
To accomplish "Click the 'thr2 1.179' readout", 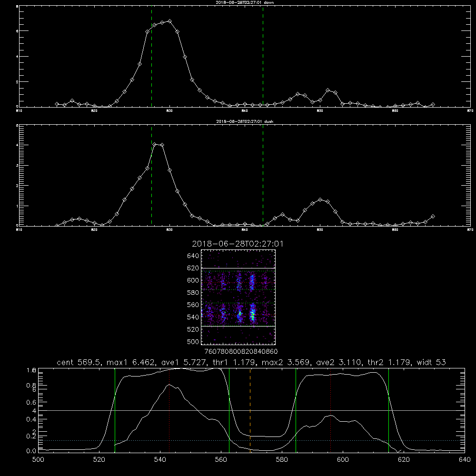I will coord(389,362).
